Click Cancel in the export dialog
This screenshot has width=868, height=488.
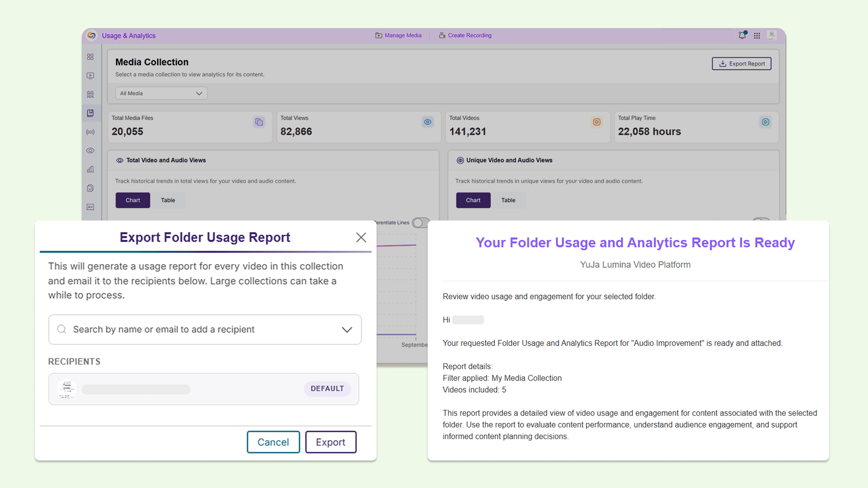coord(273,442)
